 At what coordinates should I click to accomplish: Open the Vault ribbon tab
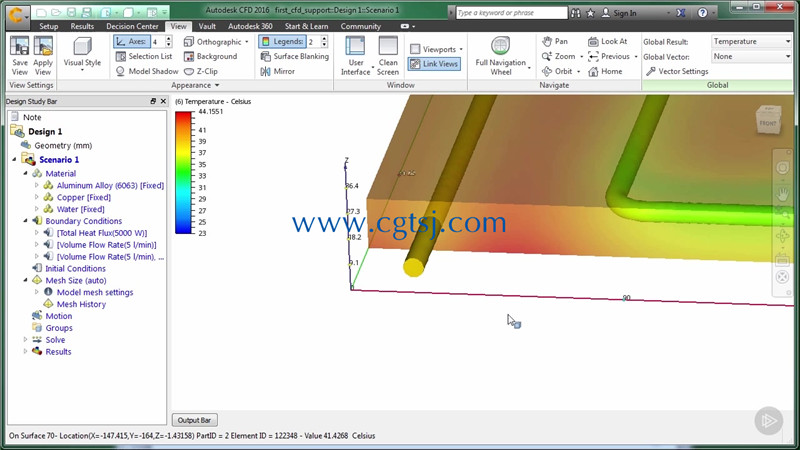click(x=207, y=26)
